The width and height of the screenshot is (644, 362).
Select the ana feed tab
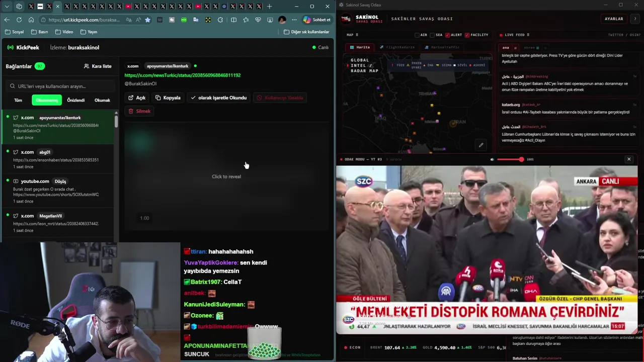pos(506,48)
